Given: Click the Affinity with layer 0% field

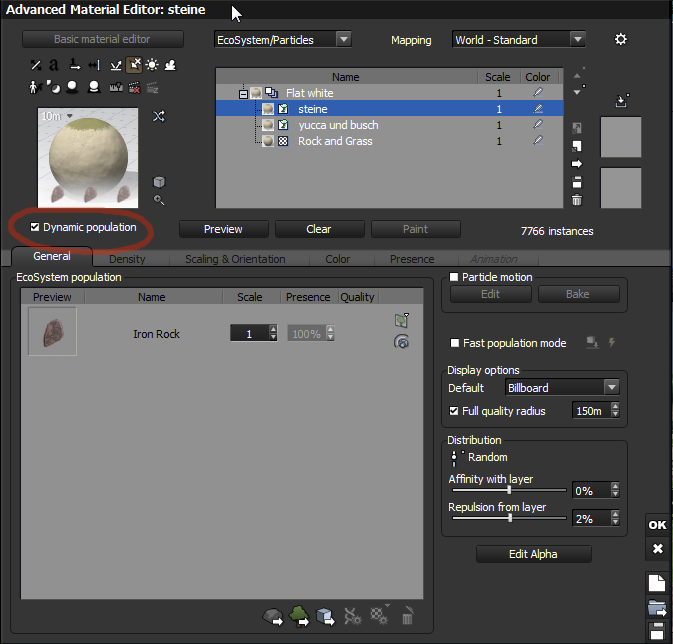Looking at the screenshot, I should tap(591, 490).
